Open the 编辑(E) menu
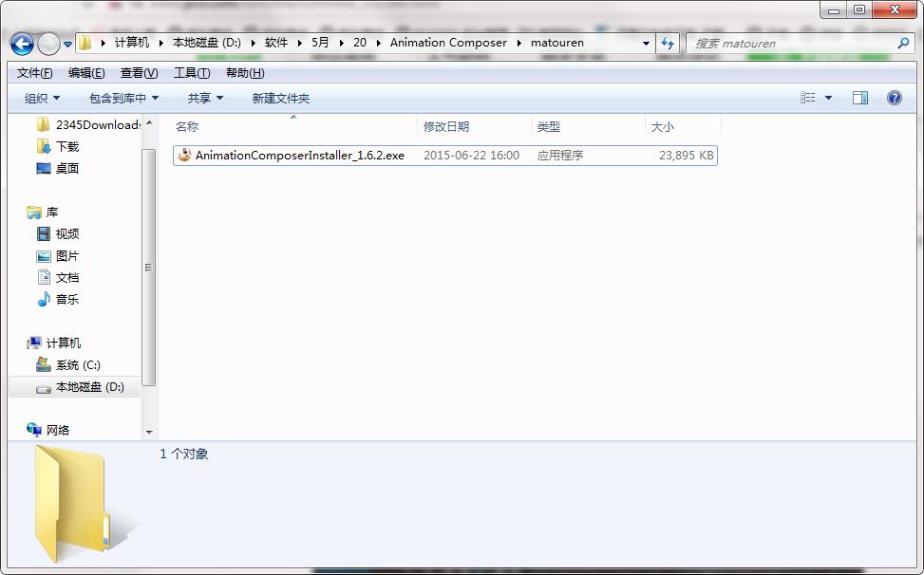 (x=86, y=73)
